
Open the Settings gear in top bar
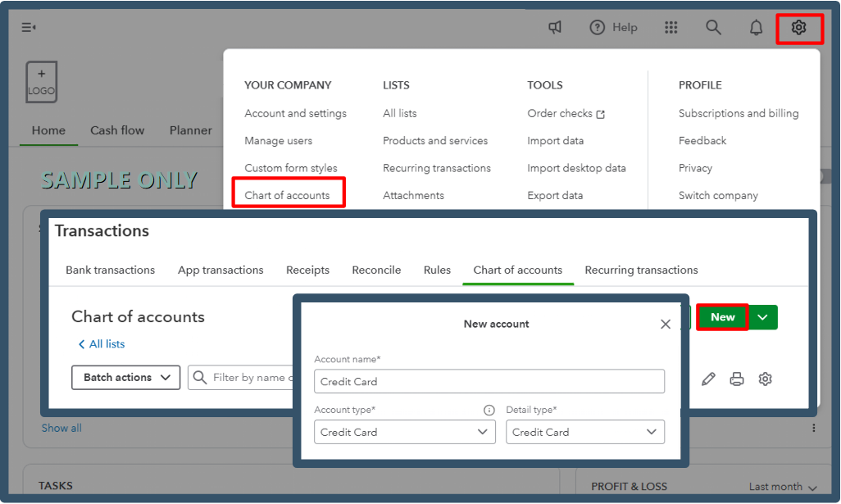tap(798, 27)
